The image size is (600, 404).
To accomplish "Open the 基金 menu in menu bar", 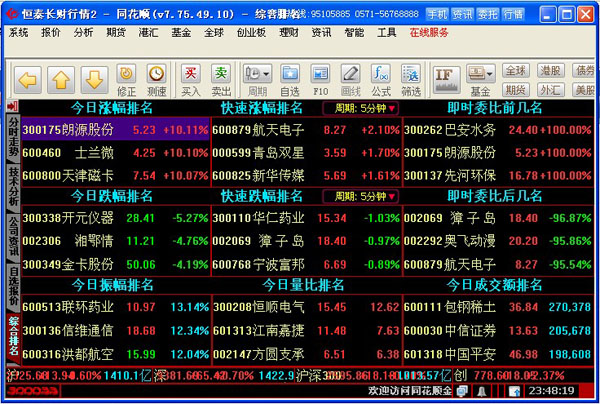I will [x=181, y=33].
